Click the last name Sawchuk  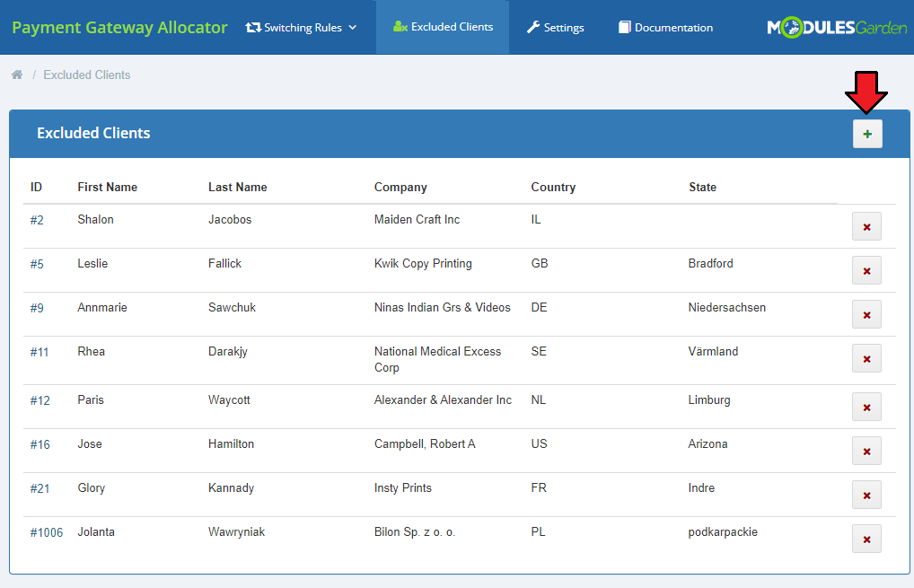232,307
